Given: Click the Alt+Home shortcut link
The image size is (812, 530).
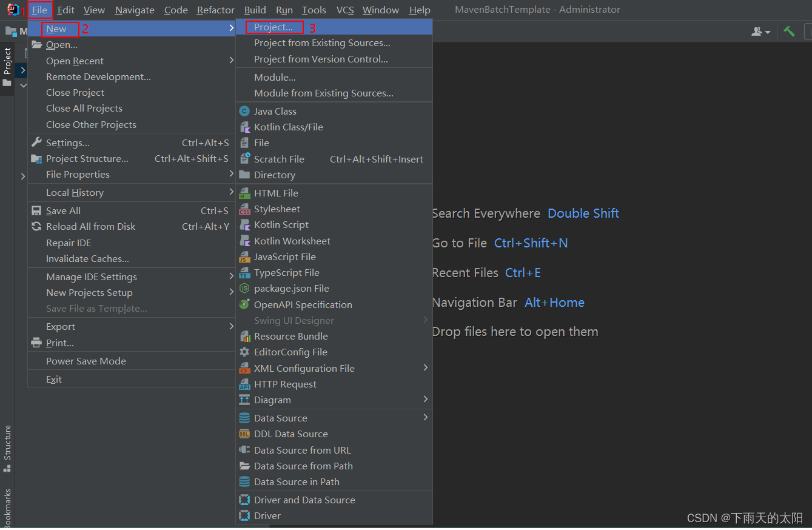Looking at the screenshot, I should (x=554, y=302).
